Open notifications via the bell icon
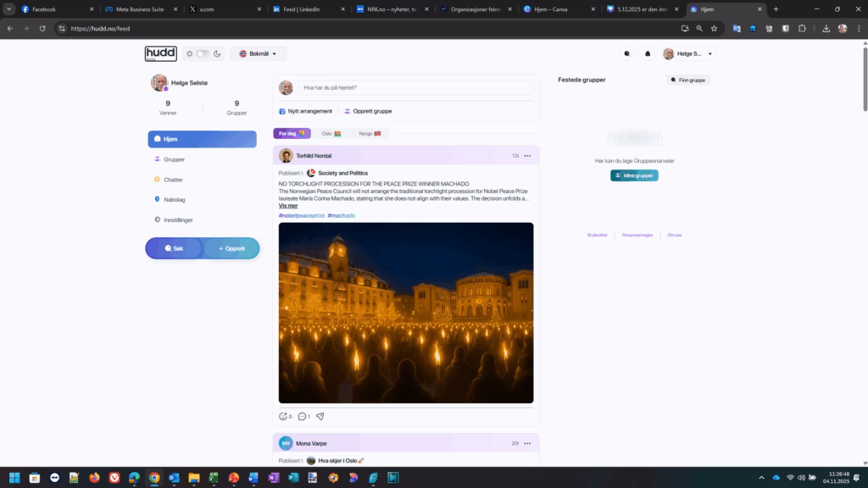The height and width of the screenshot is (488, 868). [x=648, y=53]
